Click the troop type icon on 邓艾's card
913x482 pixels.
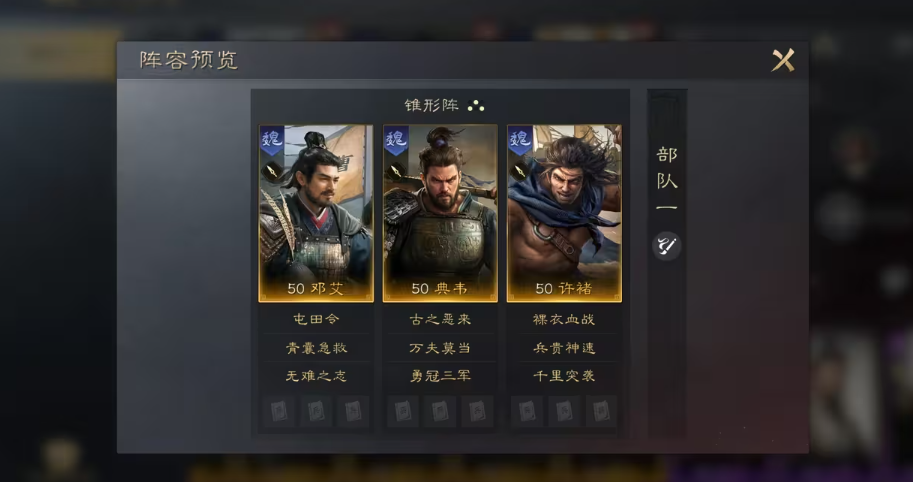coord(271,172)
